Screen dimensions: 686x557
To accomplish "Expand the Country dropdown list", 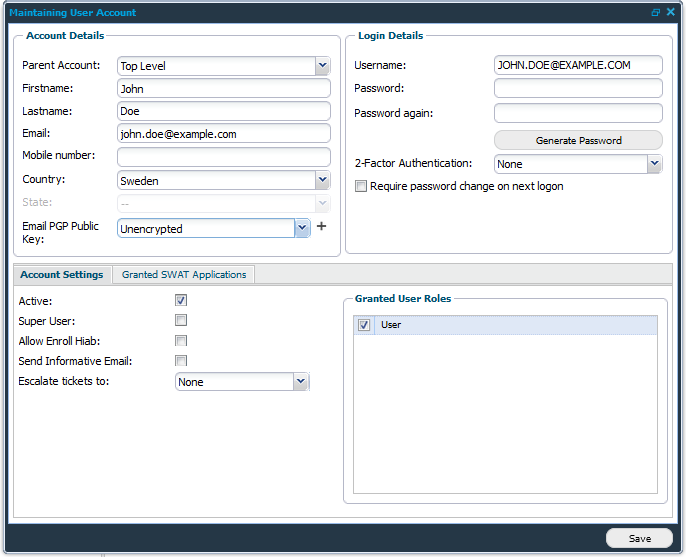I will pos(322,180).
